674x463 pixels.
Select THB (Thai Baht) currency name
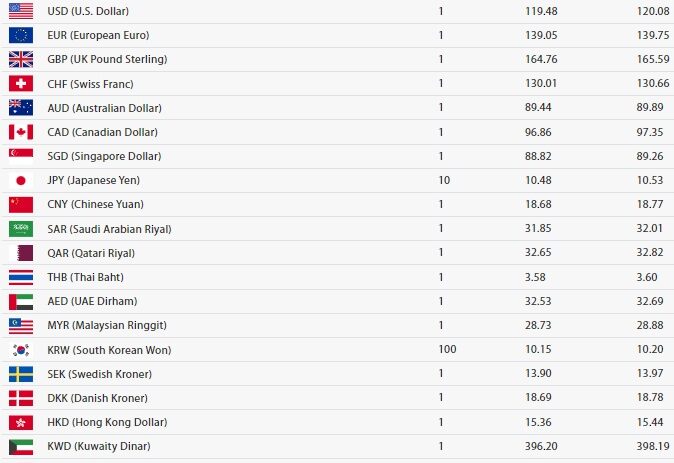click(86, 277)
